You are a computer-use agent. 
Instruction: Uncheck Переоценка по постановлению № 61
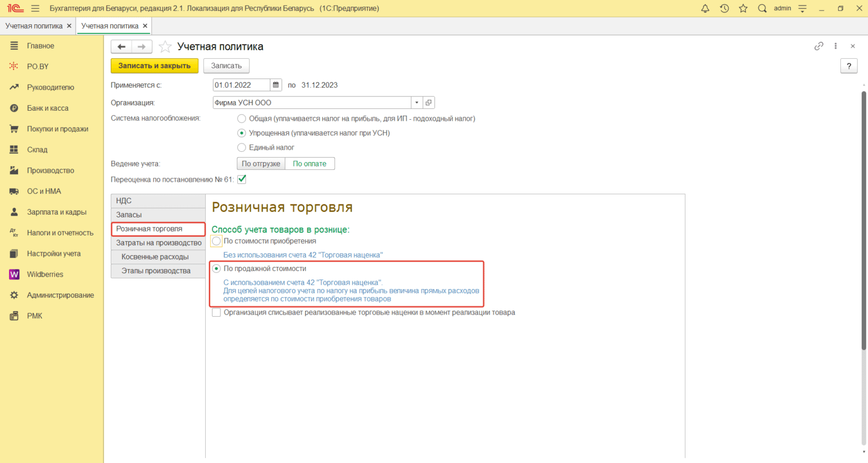click(x=242, y=180)
